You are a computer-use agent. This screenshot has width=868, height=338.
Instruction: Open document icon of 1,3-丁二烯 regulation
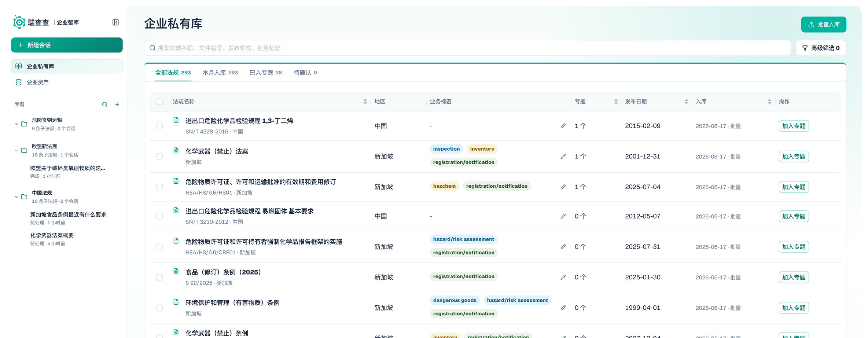pyautogui.click(x=176, y=120)
